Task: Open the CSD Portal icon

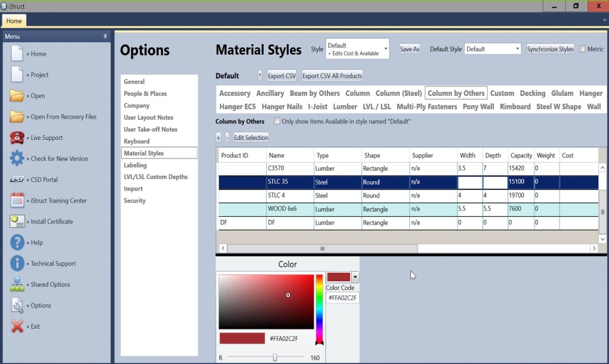Action: click(x=17, y=179)
